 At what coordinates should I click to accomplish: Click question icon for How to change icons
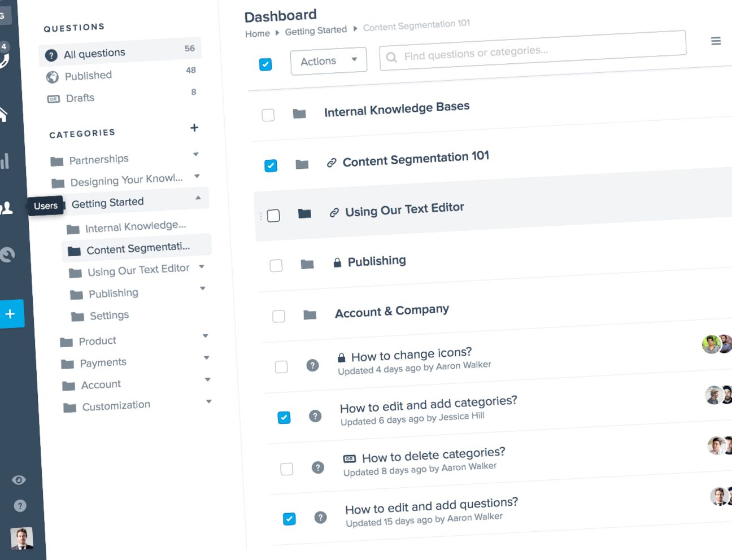point(312,365)
